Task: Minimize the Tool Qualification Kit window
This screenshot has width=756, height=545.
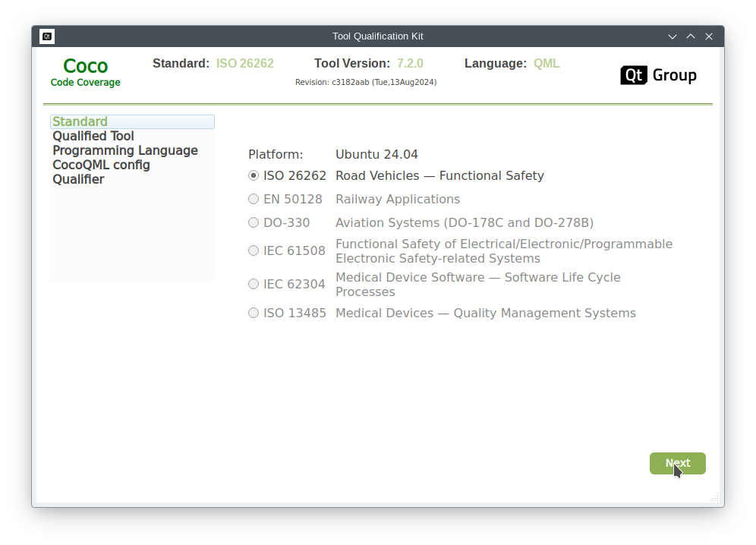Action: (x=673, y=36)
